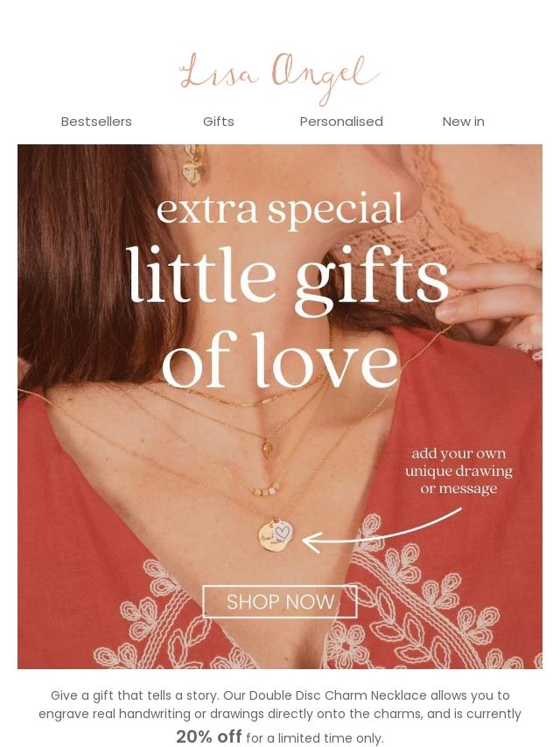Click the Lisa Angel logo
This screenshot has height=747, width=560.
click(x=280, y=78)
